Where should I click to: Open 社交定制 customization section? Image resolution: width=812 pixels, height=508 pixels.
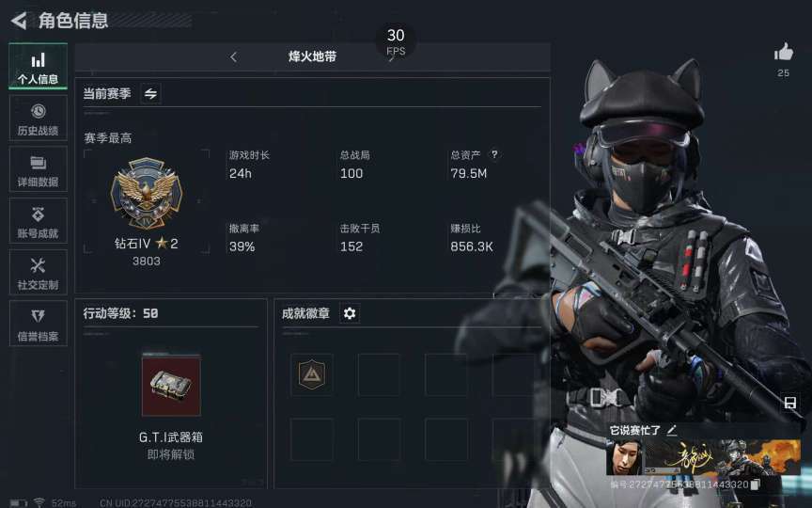pyautogui.click(x=38, y=272)
